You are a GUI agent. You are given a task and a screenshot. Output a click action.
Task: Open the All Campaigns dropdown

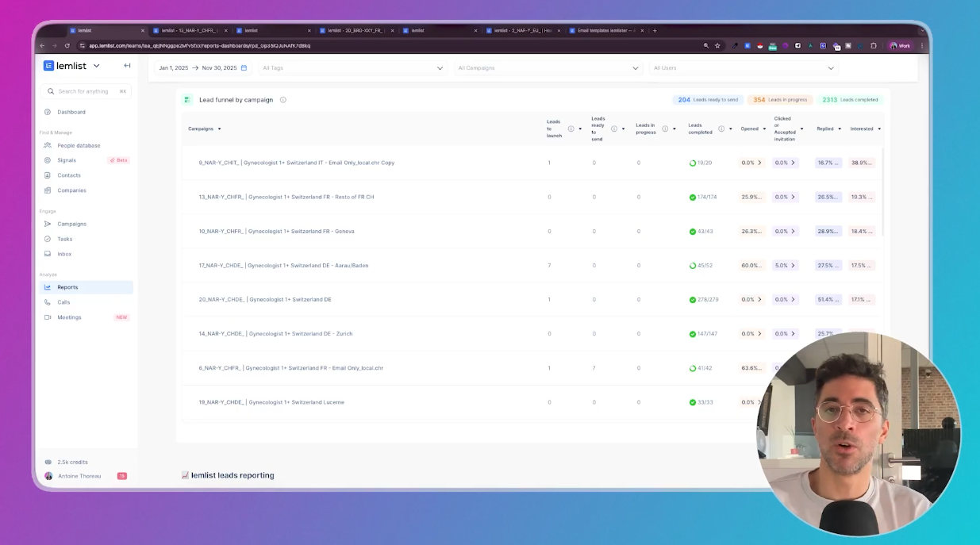coord(548,68)
